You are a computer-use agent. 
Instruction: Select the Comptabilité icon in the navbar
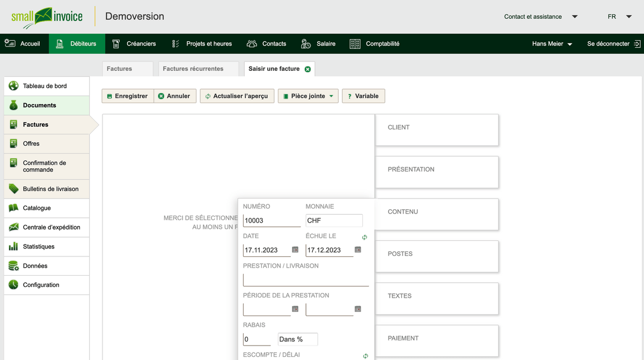(355, 43)
